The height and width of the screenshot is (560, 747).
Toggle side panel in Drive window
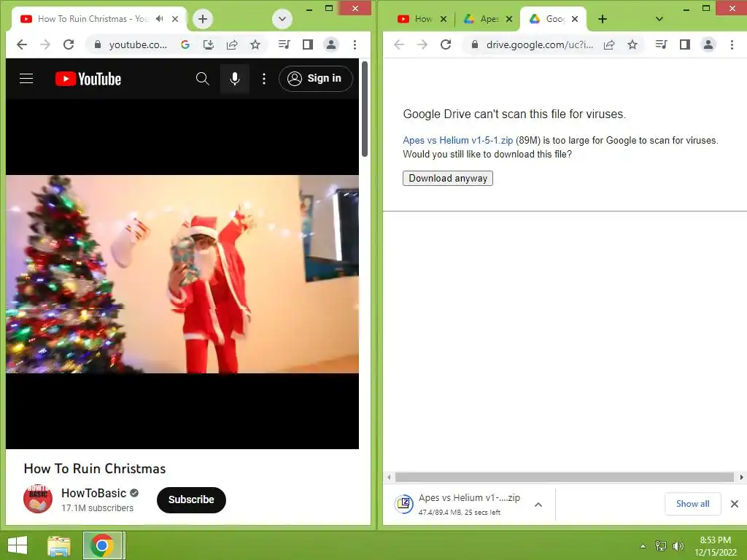point(685,44)
